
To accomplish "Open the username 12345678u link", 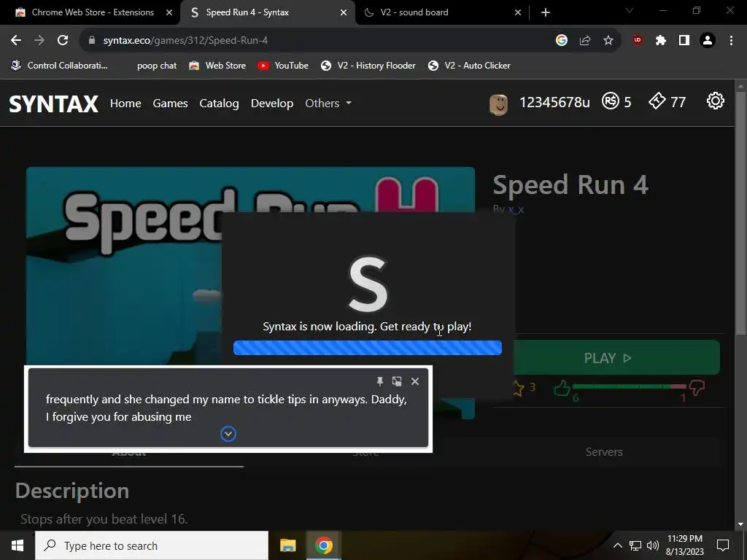I will [554, 102].
